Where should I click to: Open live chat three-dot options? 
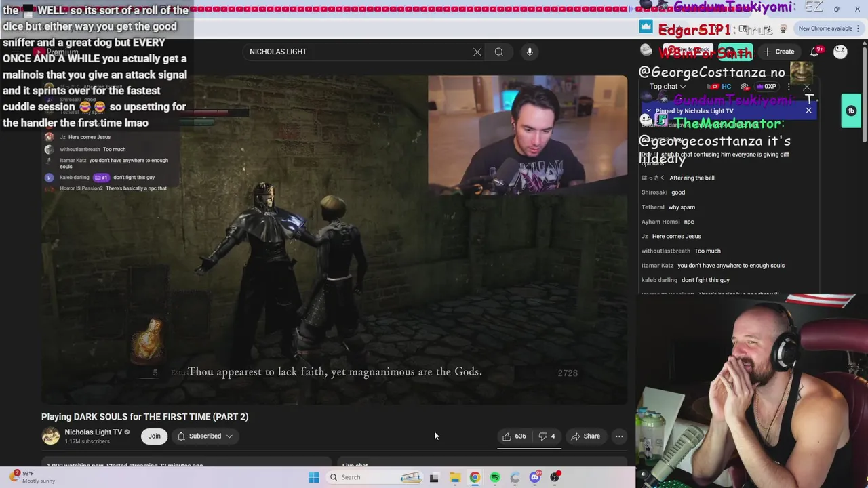pyautogui.click(x=789, y=87)
